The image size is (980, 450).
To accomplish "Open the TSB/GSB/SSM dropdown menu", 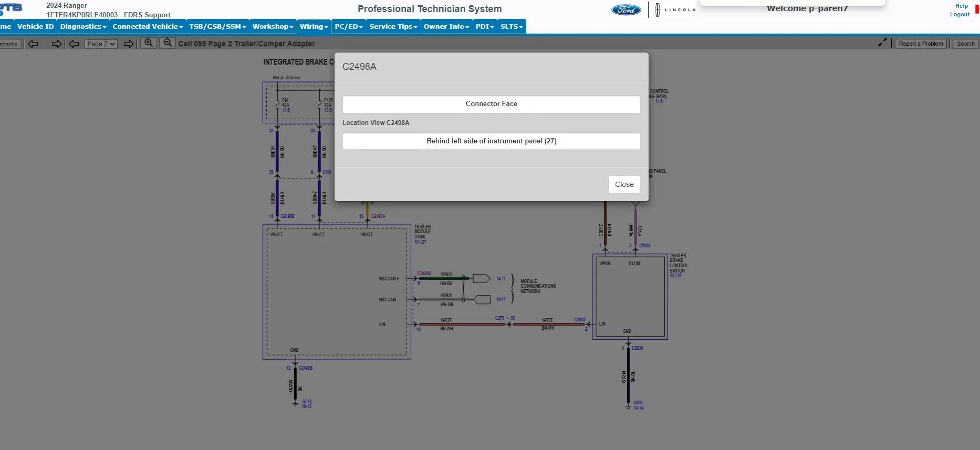I will click(217, 26).
